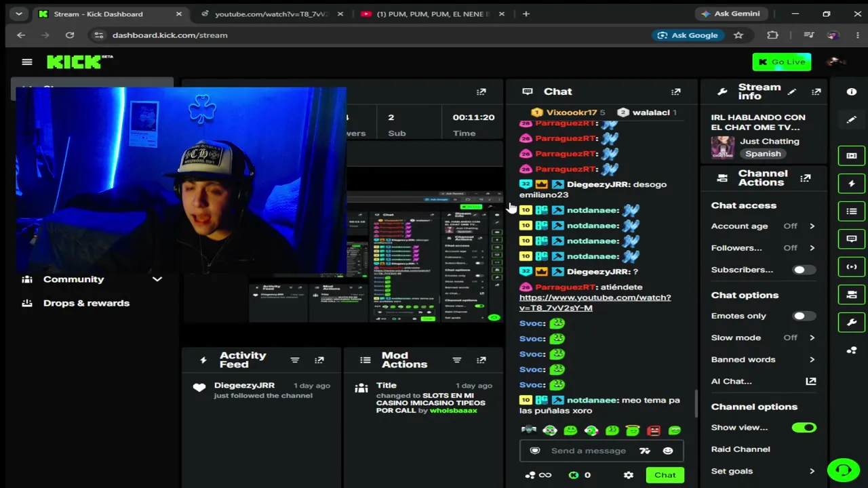Toggle Stream info wrench icon in right rail
Screen dimensions: 868x488
pos(852,322)
